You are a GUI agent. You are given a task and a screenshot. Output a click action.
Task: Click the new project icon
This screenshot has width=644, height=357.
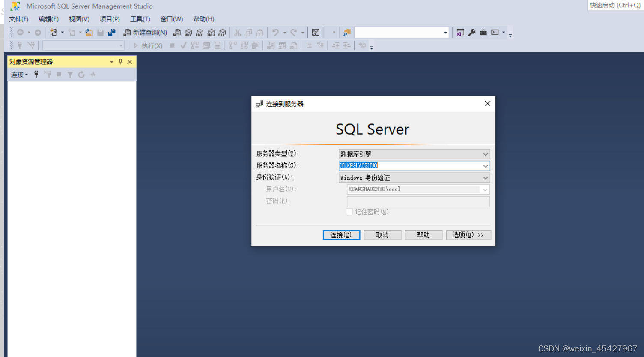point(54,33)
